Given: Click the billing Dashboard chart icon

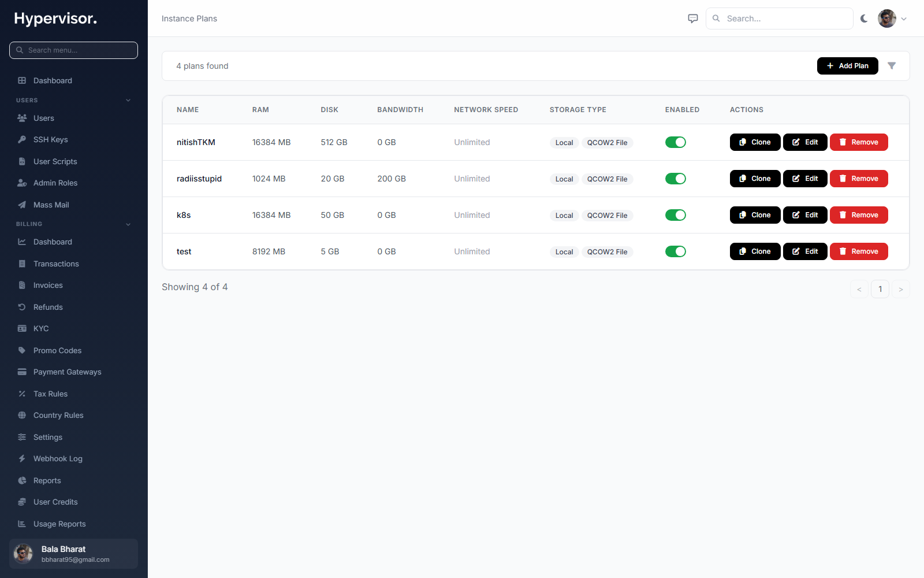Looking at the screenshot, I should 22,242.
